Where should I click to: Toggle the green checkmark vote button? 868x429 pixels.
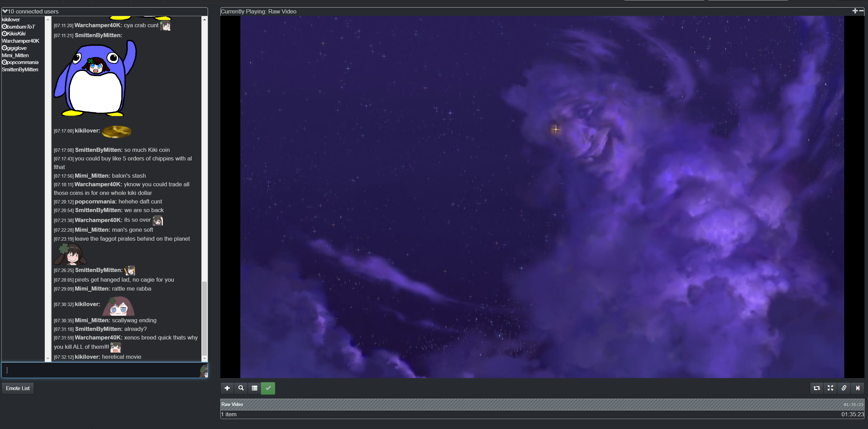tap(268, 388)
